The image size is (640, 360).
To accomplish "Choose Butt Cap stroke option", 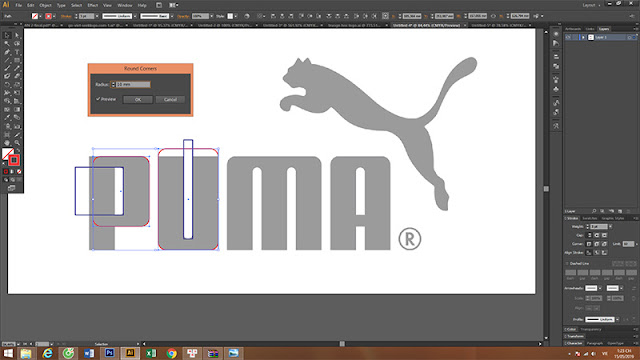I will coord(590,235).
